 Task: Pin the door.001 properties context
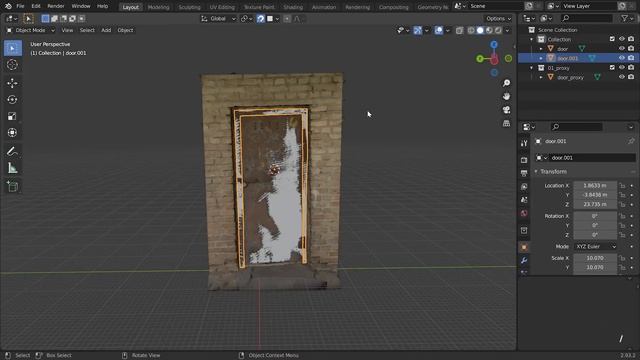pyautogui.click(x=631, y=141)
